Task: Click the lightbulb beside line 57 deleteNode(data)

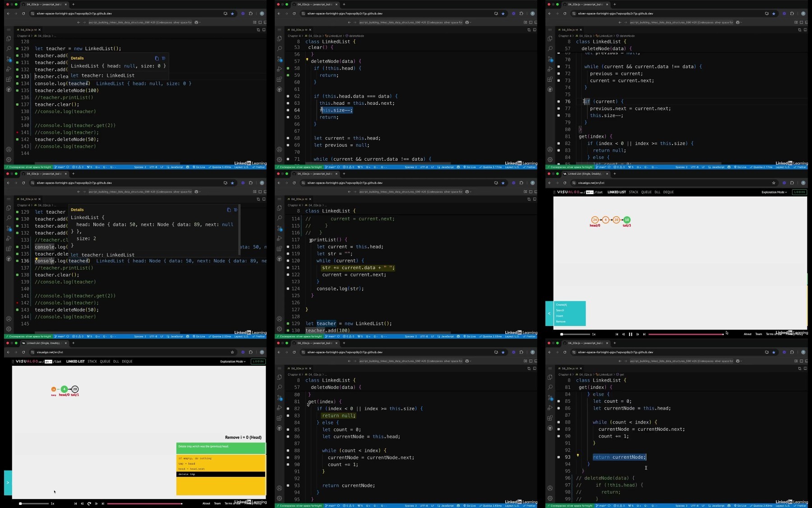Action: (x=307, y=60)
